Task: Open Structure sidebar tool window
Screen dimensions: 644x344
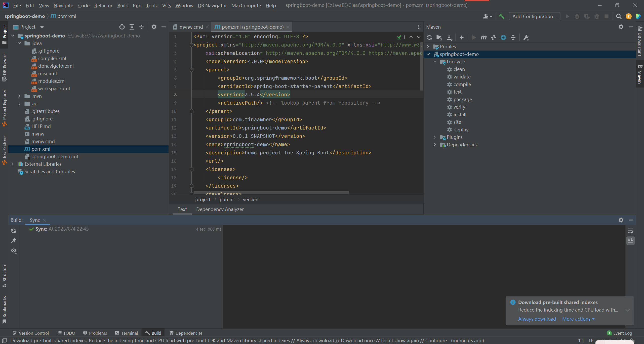Action: pyautogui.click(x=4, y=275)
